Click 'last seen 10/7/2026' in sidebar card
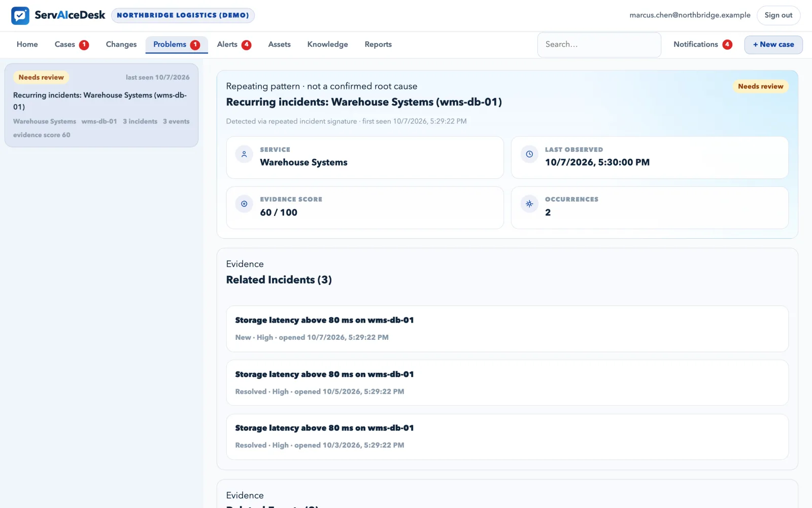Screen dimensions: 812x508 point(157,77)
